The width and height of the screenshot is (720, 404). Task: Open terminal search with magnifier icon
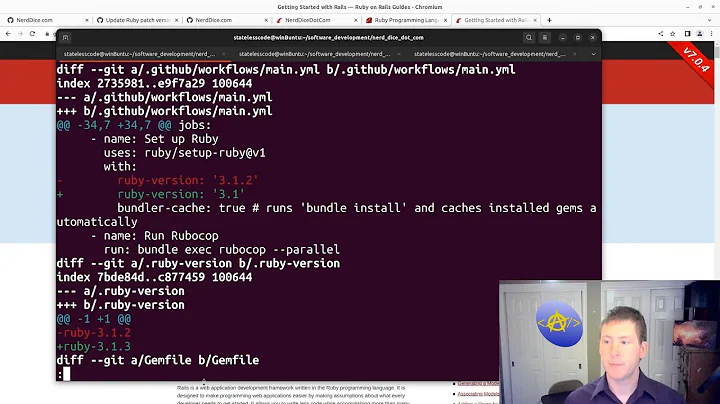click(529, 38)
